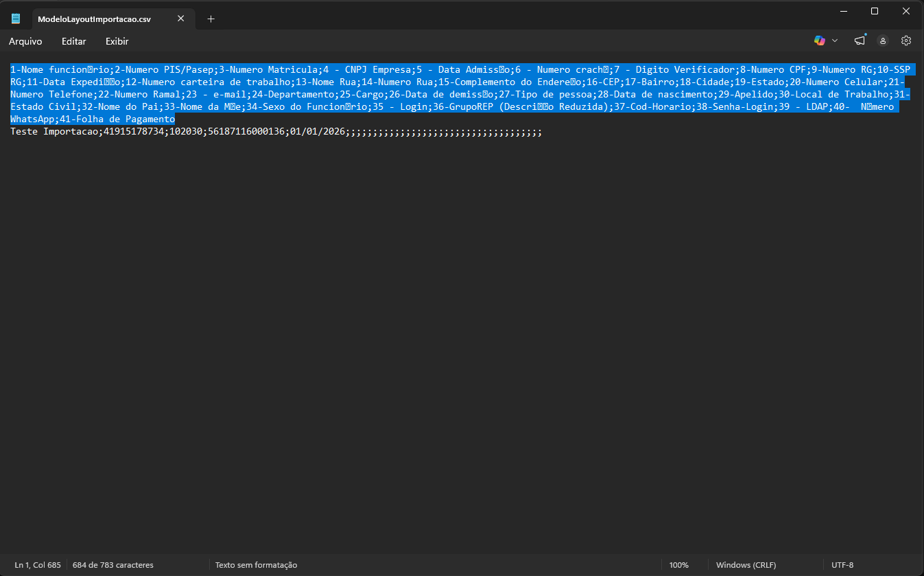Click the 100% zoom level indicator

point(679,565)
